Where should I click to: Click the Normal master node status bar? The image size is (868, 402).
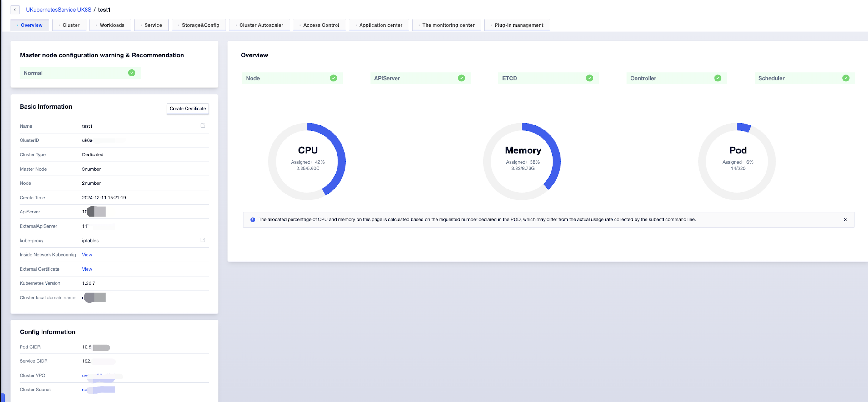coord(80,73)
